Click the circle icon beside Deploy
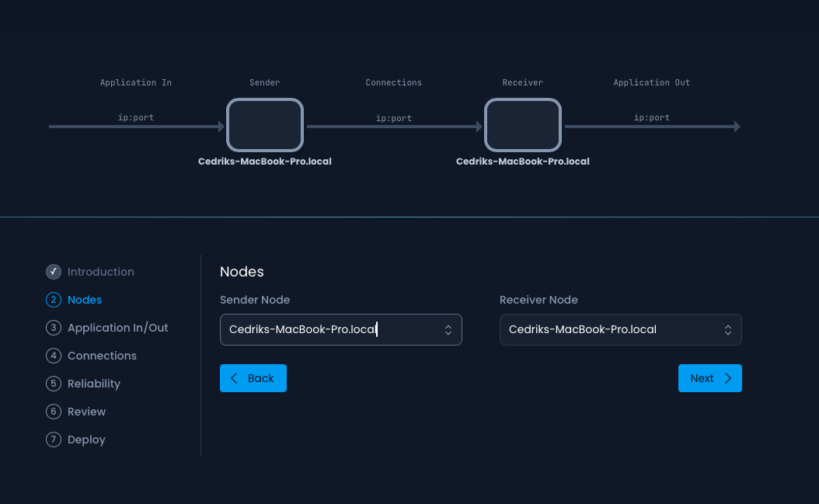This screenshot has height=504, width=819. pos(53,440)
